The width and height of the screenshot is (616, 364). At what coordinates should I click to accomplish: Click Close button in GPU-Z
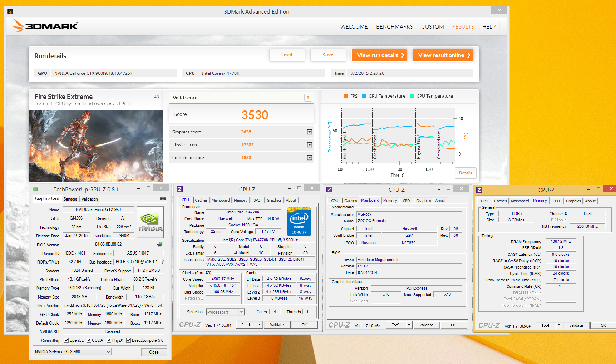click(x=154, y=352)
